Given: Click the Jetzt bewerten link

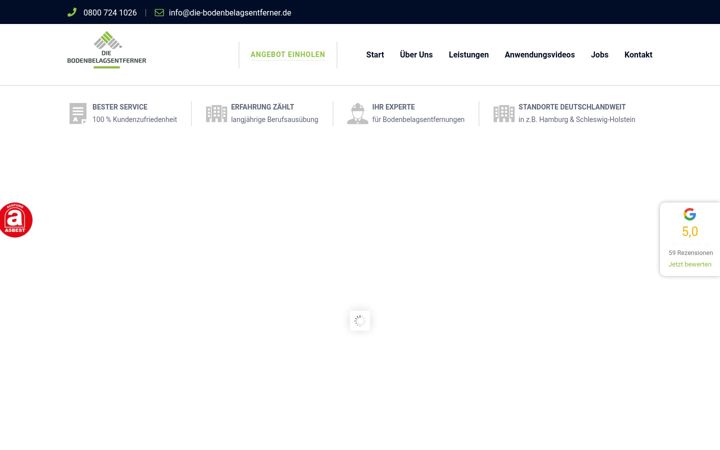Looking at the screenshot, I should 690,264.
